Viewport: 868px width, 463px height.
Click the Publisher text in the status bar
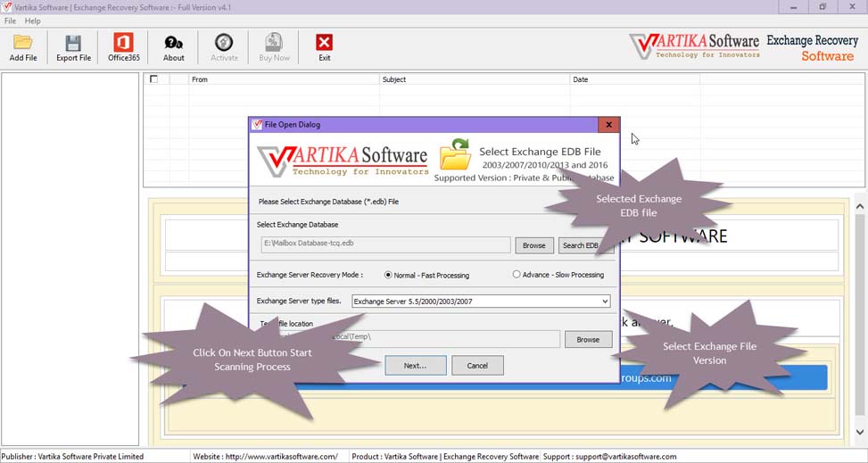pos(72,457)
